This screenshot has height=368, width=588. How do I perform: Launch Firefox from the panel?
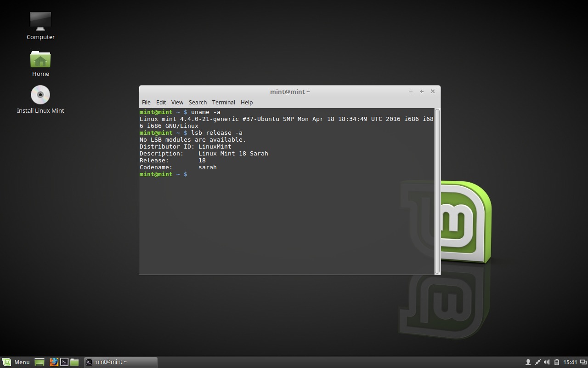pyautogui.click(x=54, y=362)
